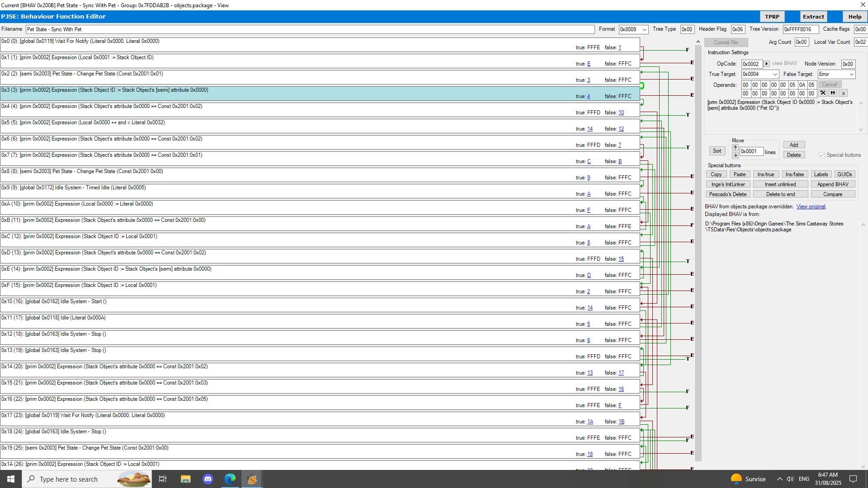Click operand box containing 0A
Viewport: 868px width, 488px height.
[x=802, y=85]
